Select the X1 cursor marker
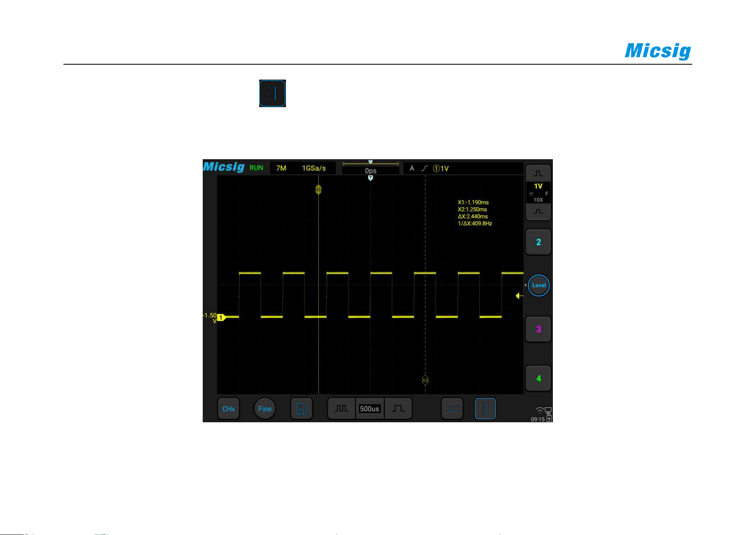 (x=318, y=190)
